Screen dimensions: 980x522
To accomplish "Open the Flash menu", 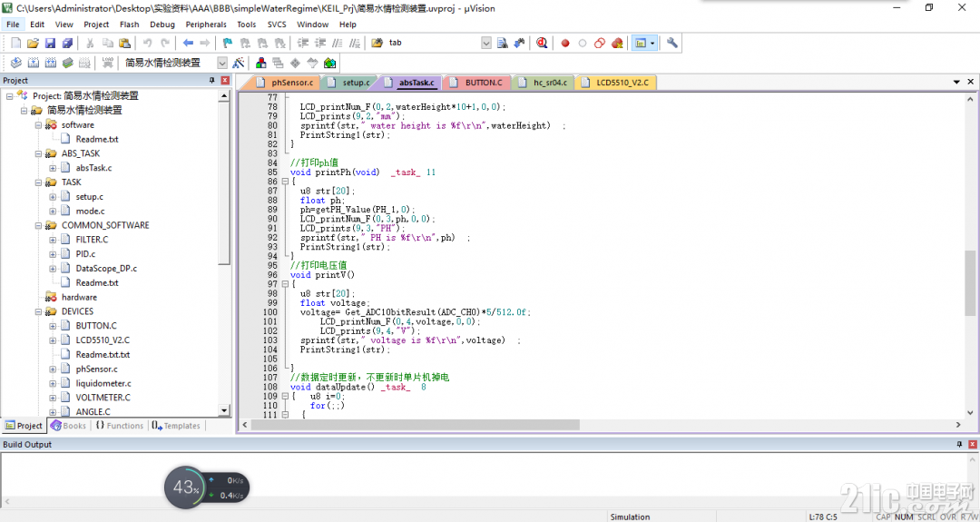I will click(x=130, y=25).
